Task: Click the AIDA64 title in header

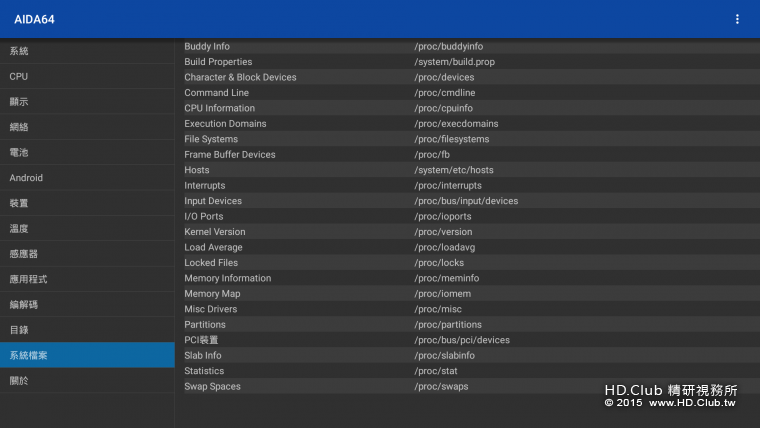Action: coord(34,19)
